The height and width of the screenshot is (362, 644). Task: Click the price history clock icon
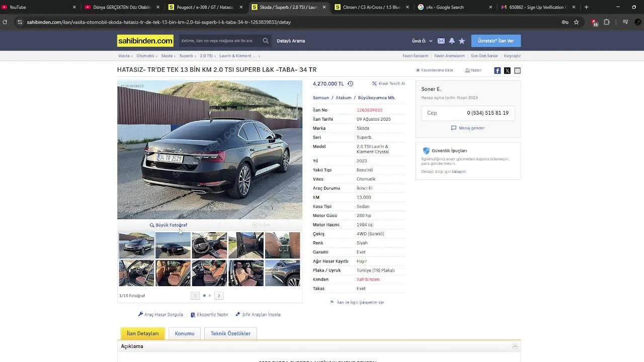click(x=350, y=84)
